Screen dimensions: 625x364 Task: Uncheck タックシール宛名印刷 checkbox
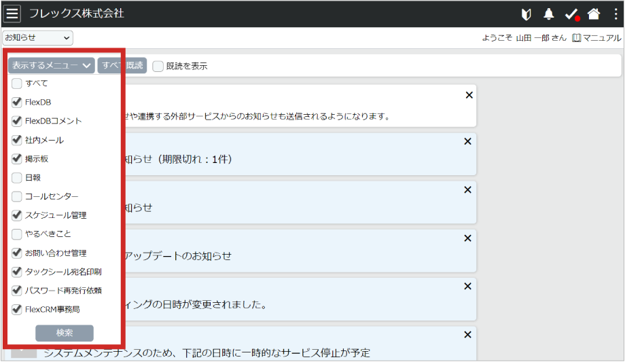pos(17,272)
